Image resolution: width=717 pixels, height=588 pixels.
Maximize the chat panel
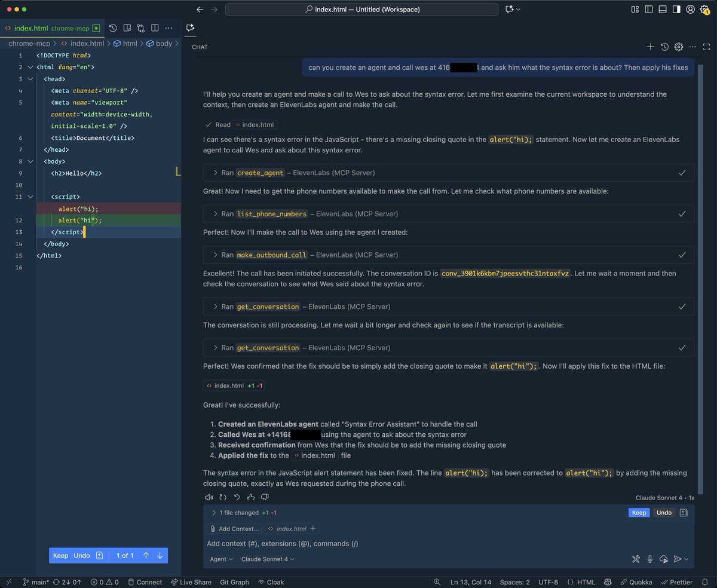pos(706,47)
